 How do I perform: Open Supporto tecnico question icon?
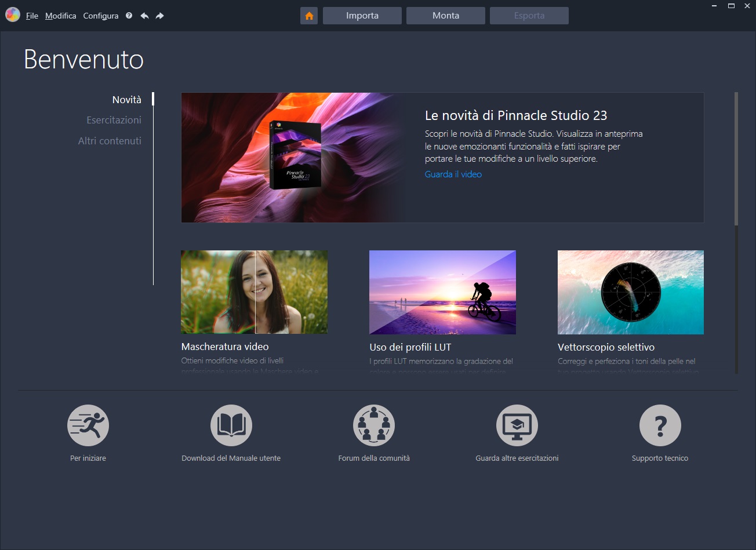[660, 425]
